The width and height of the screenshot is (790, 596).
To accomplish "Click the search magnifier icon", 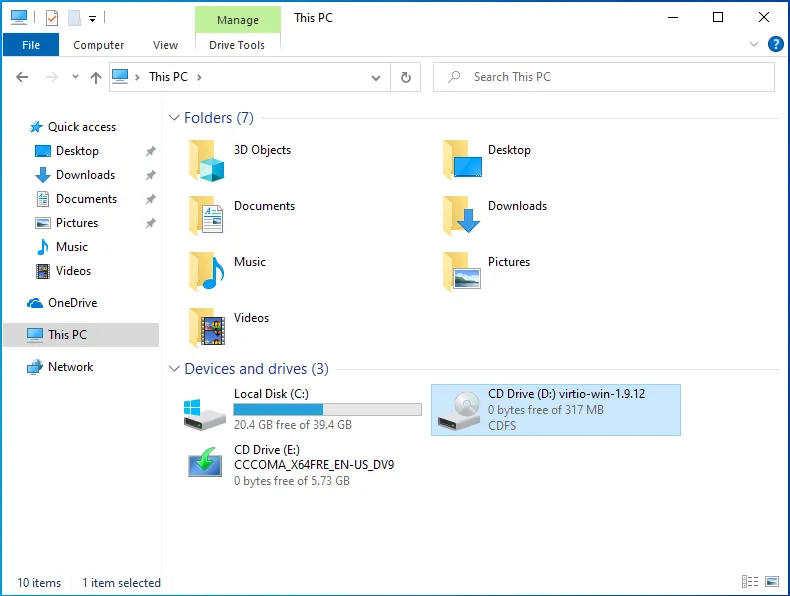I will pos(454,77).
